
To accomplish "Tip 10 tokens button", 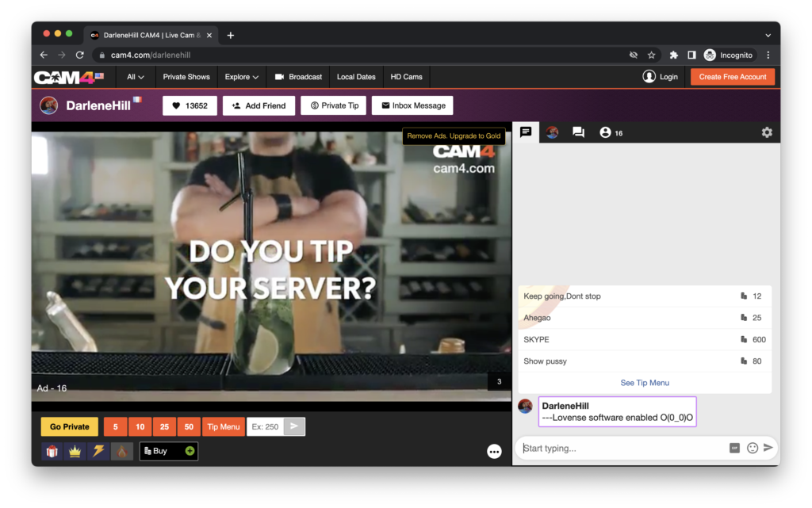I will pyautogui.click(x=140, y=427).
